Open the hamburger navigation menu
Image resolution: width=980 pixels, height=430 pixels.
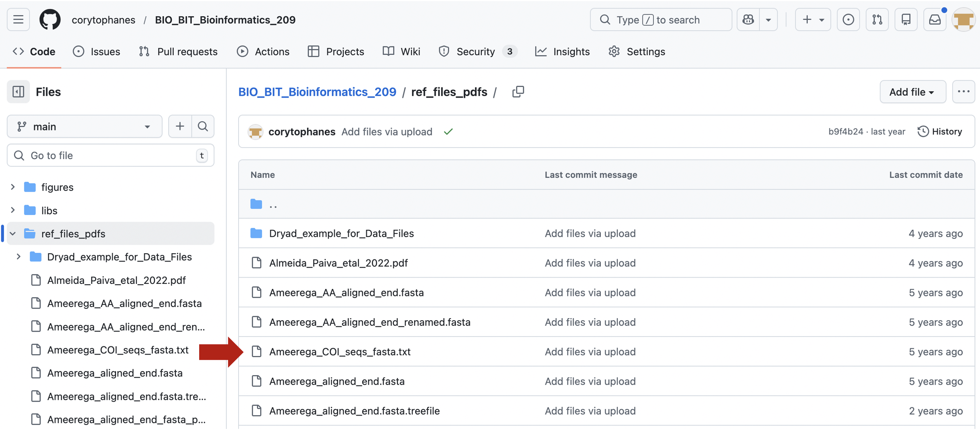18,20
